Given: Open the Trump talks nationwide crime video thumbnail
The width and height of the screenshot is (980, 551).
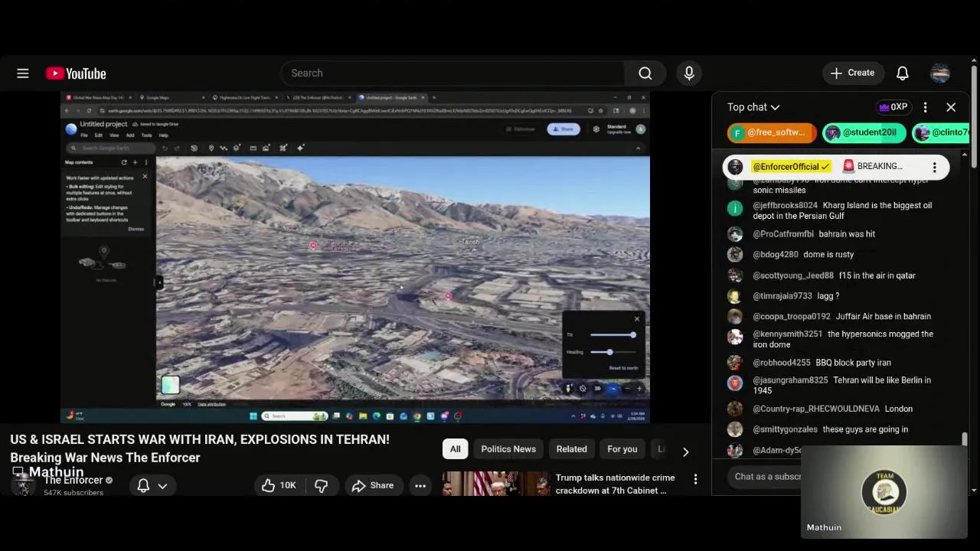Looking at the screenshot, I should (x=495, y=484).
